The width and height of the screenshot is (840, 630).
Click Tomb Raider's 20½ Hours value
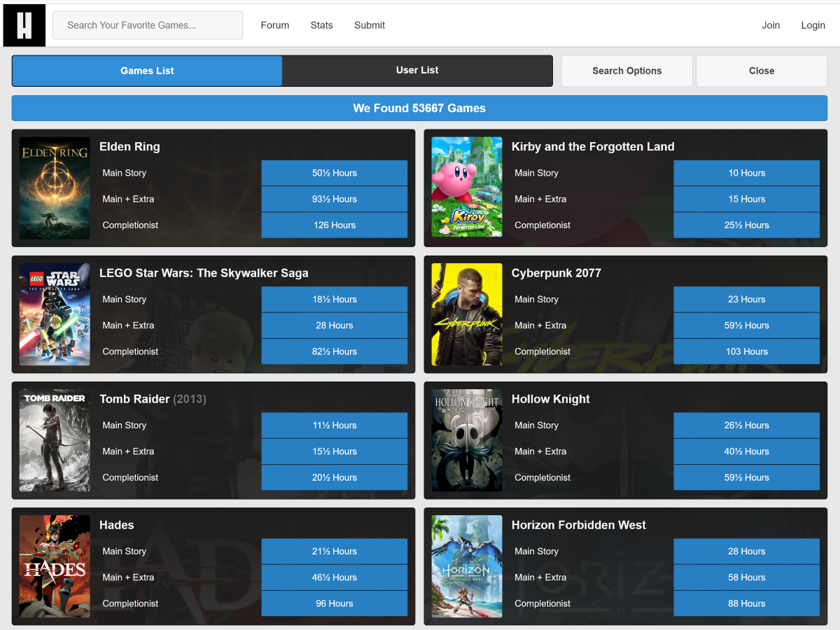[335, 477]
